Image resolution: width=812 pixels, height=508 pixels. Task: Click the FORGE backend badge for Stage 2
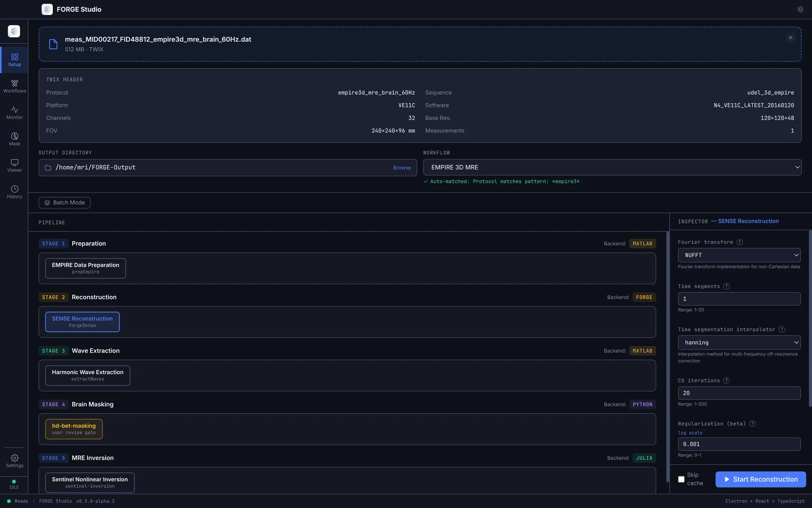pyautogui.click(x=644, y=297)
